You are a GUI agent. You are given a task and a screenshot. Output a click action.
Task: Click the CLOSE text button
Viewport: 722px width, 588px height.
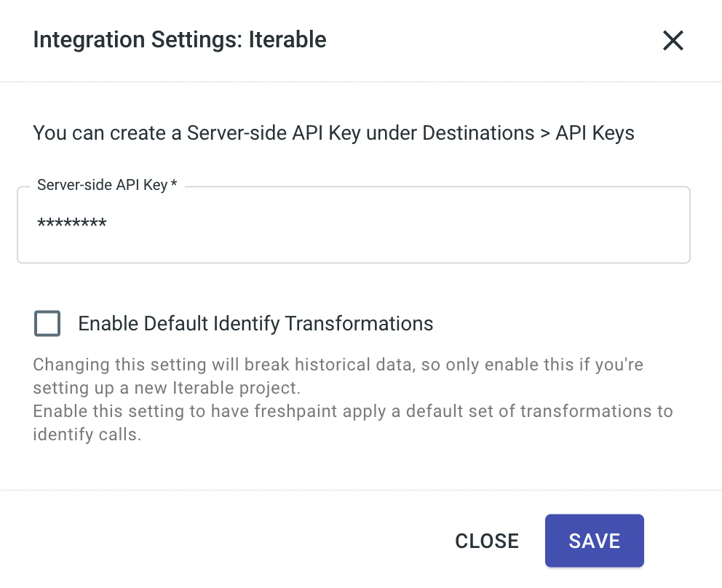[487, 541]
